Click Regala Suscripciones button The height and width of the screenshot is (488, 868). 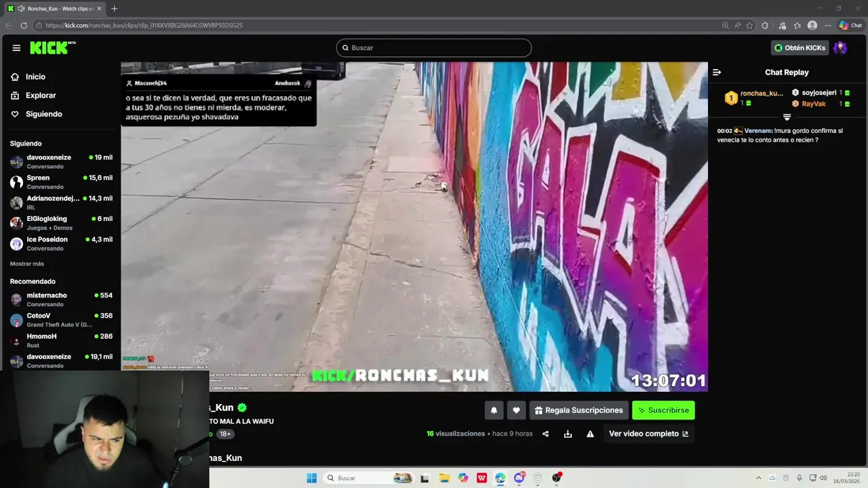coord(578,410)
